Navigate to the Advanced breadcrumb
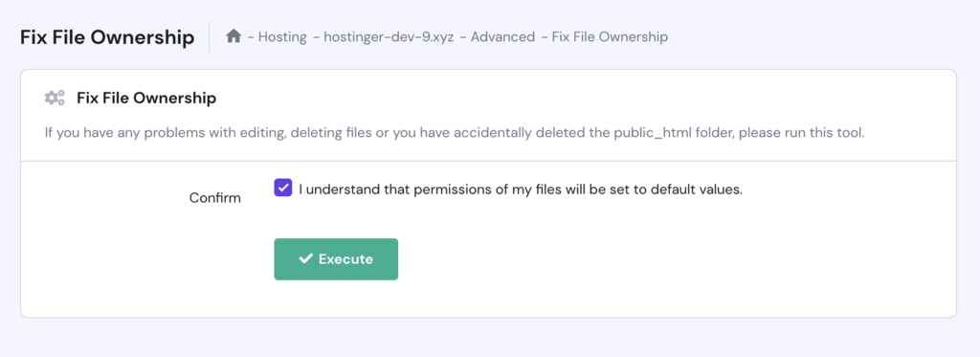Viewport: 980px width, 357px height. pyautogui.click(x=502, y=37)
